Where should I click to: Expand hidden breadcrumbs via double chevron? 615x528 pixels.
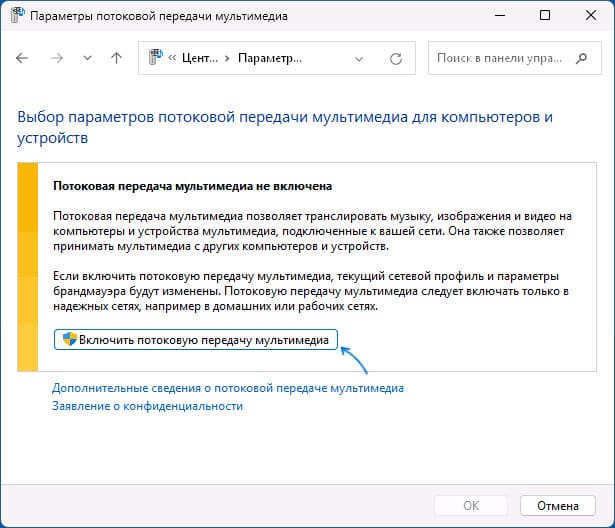(172, 58)
